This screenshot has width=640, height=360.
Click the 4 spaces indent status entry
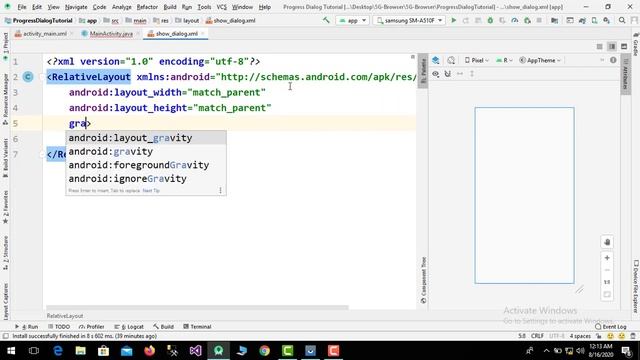580,336
